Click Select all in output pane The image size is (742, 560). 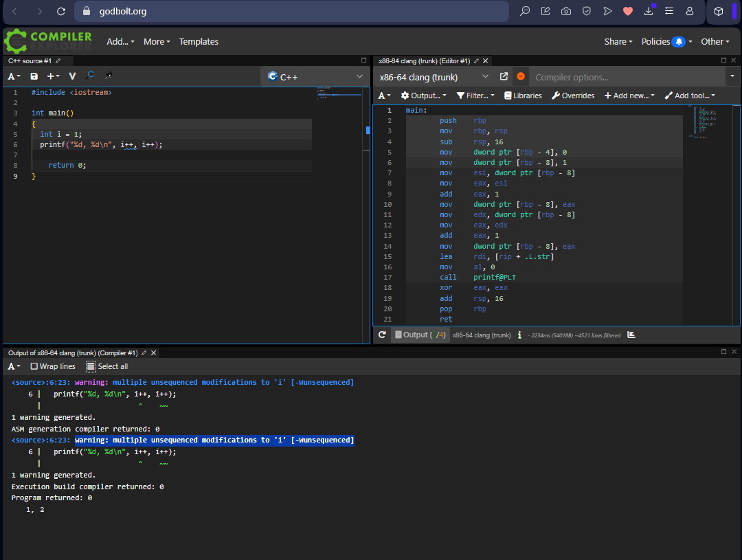click(107, 366)
